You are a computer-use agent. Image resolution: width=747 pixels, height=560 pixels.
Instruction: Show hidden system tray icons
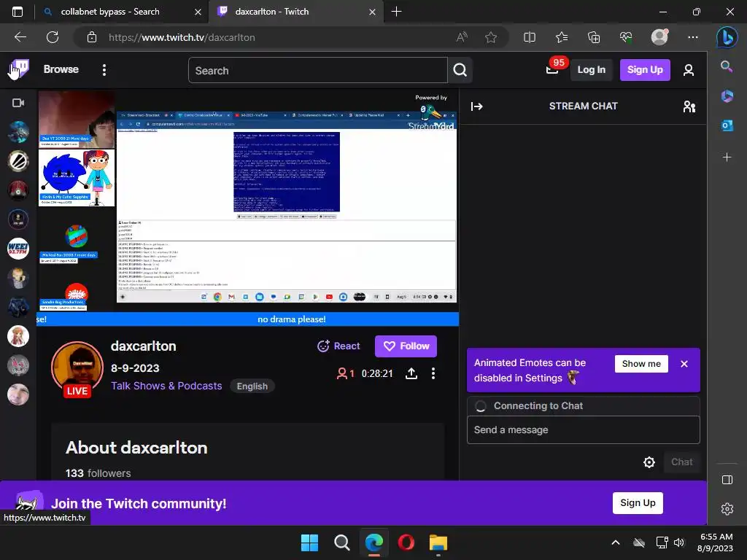[x=616, y=542]
